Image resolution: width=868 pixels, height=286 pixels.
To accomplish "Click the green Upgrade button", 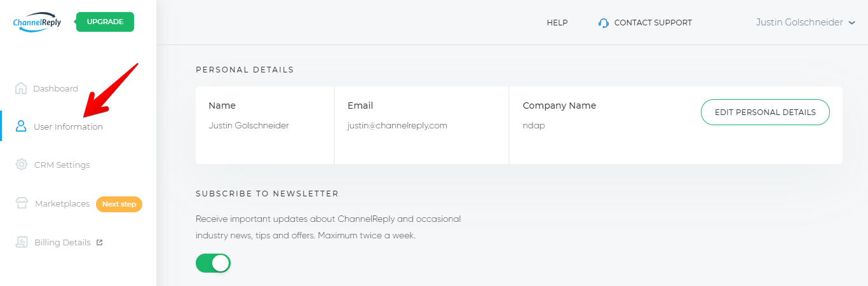I will (105, 22).
